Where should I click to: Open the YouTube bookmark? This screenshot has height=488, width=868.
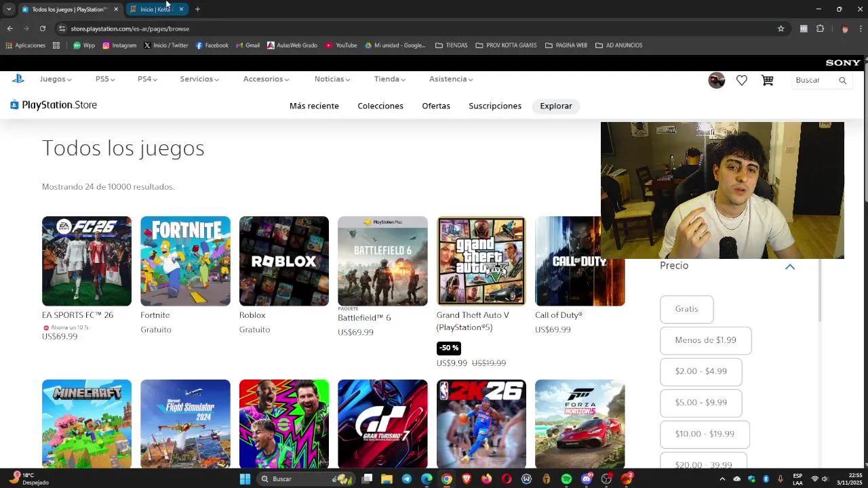click(341, 45)
